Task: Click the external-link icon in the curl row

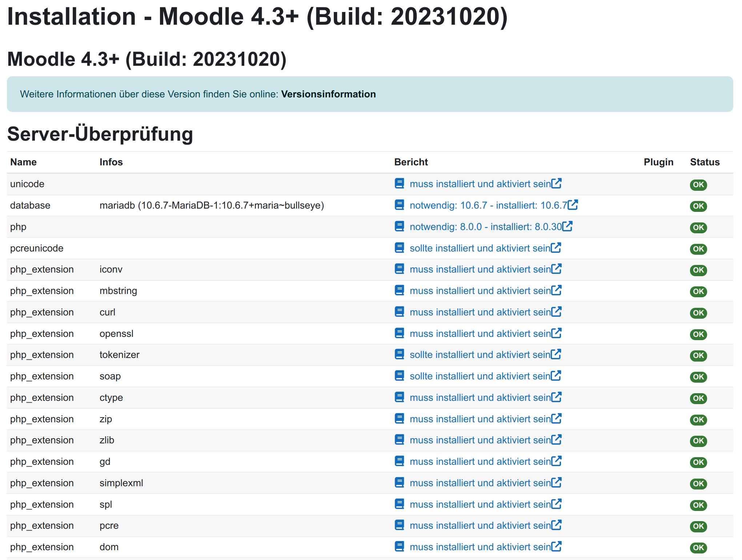Action: tap(556, 312)
